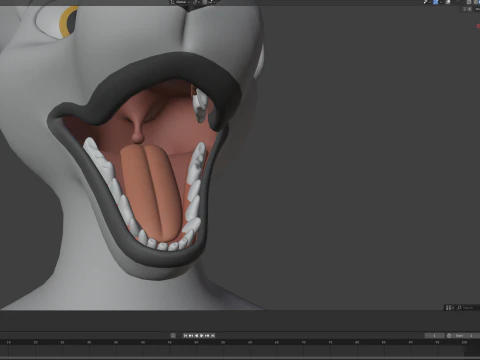This screenshot has width=480, height=360.
Task: Toggle the highlighted blue viewport header button
Action: (435, 2)
